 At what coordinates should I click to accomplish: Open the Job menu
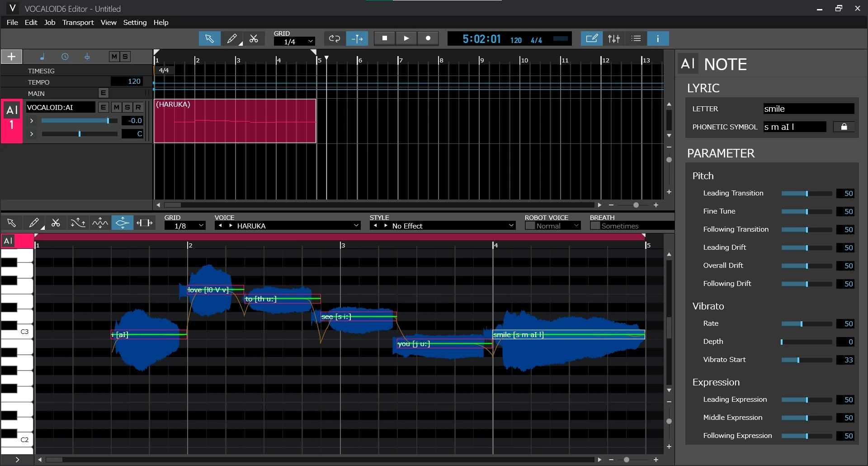coord(50,23)
